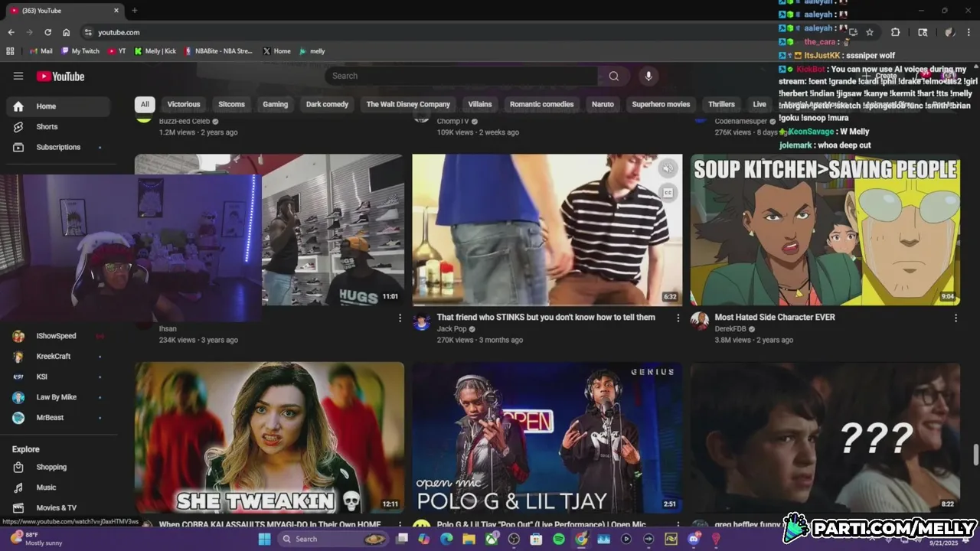Select the Superhero movies filter chip
Image resolution: width=980 pixels, height=551 pixels.
pyautogui.click(x=661, y=104)
